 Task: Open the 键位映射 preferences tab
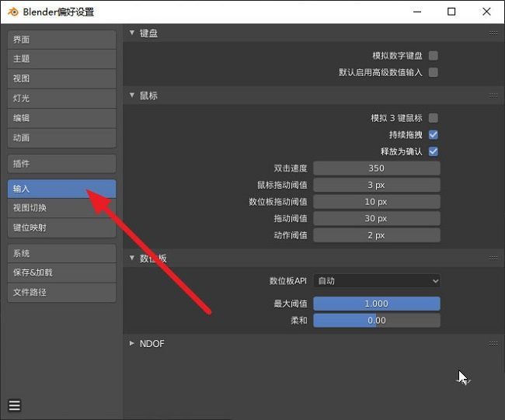[x=61, y=228]
